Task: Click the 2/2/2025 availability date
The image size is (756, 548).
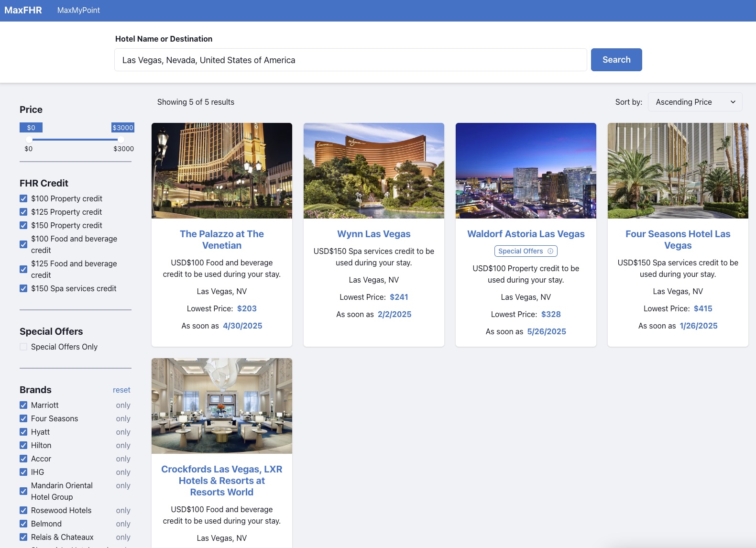Action: pos(394,314)
